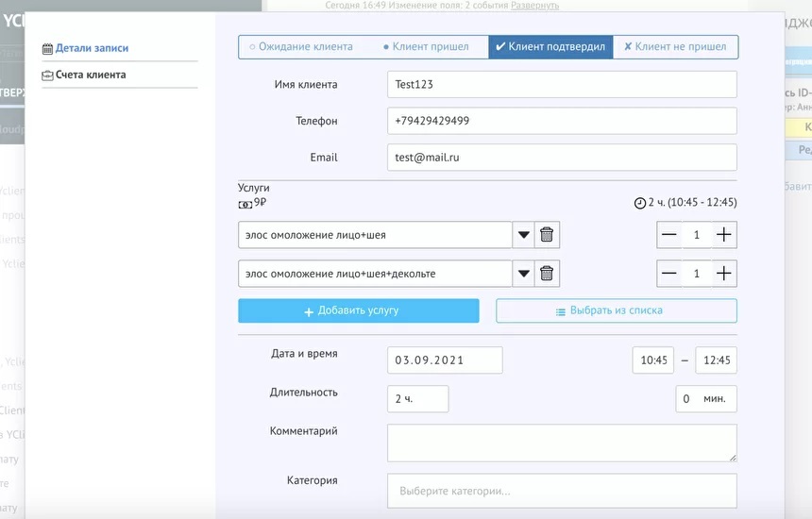Screen dimensions: 812x519
Task: Click the 'Услуги' section label
Action: point(254,188)
